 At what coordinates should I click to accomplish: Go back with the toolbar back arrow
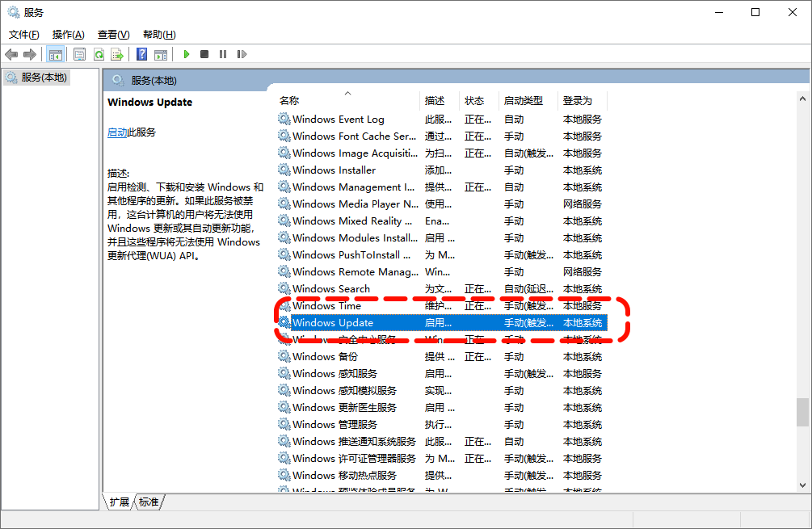[11, 54]
